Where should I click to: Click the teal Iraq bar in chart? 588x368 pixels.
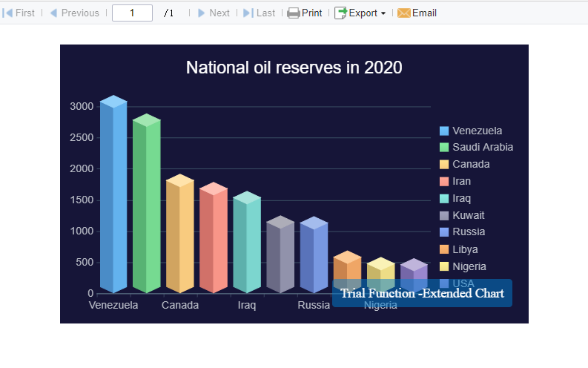pos(247,242)
